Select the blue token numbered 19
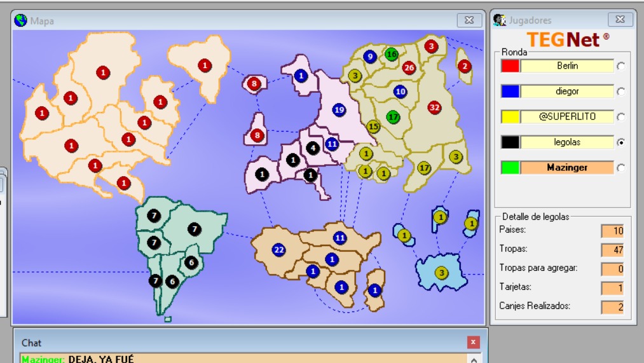This screenshot has height=363, width=644. (x=339, y=110)
